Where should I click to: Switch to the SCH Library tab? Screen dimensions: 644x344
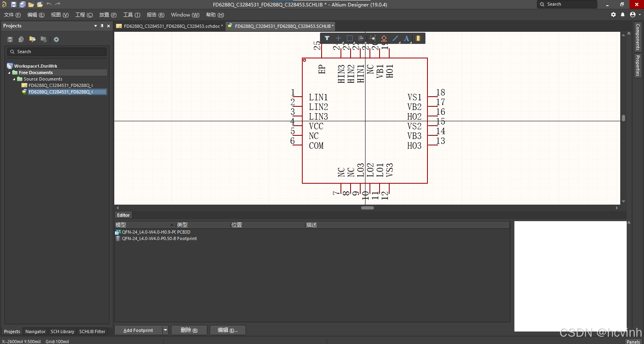(62, 332)
